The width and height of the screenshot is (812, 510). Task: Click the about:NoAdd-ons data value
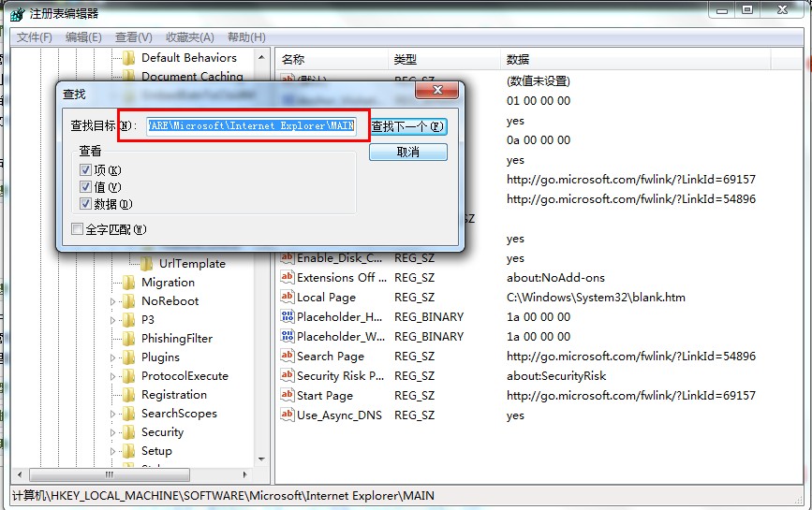555,277
